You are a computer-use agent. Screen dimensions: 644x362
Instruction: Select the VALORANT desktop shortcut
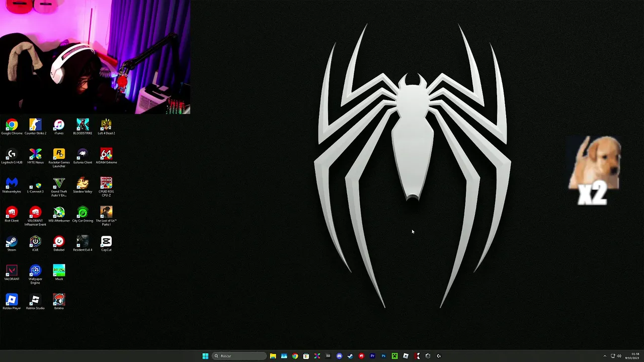pos(12,273)
